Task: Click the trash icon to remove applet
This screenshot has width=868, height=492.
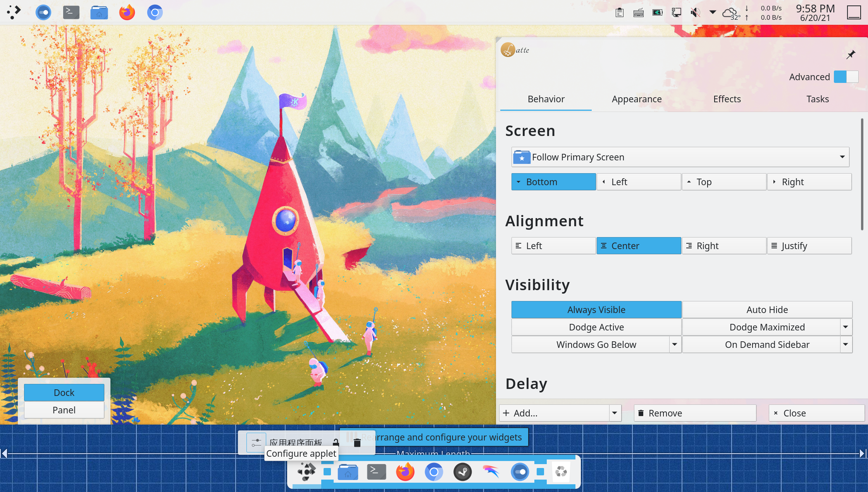Action: (357, 442)
